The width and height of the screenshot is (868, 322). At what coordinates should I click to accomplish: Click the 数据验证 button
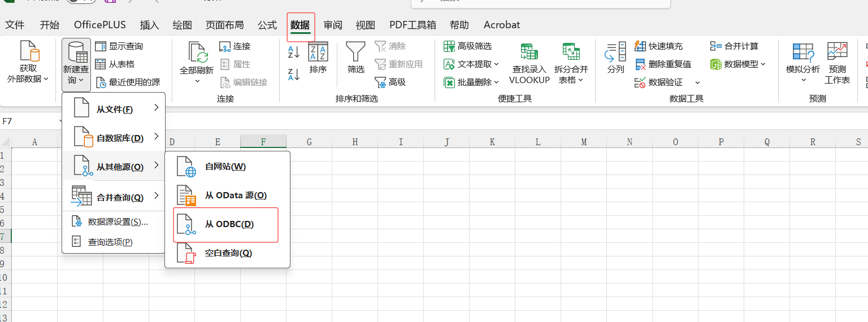[659, 82]
